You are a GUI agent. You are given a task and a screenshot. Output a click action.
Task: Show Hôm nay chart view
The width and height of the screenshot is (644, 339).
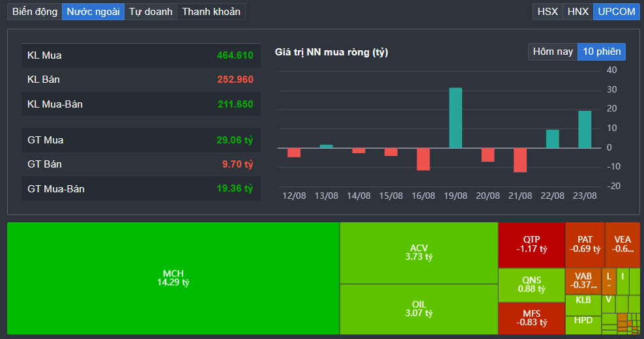click(x=553, y=52)
